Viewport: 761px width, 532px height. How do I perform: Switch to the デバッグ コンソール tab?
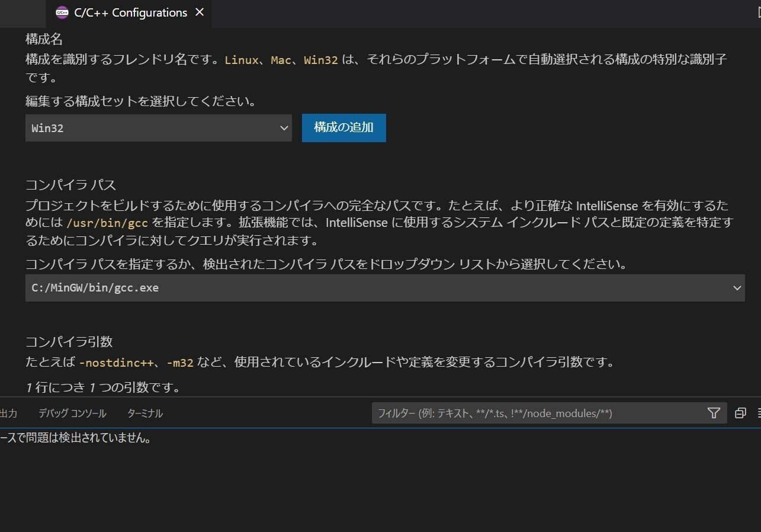click(x=72, y=414)
